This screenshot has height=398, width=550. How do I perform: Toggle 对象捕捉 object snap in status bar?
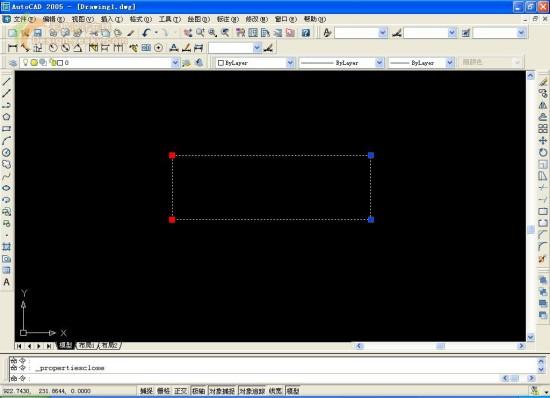pyautogui.click(x=222, y=391)
